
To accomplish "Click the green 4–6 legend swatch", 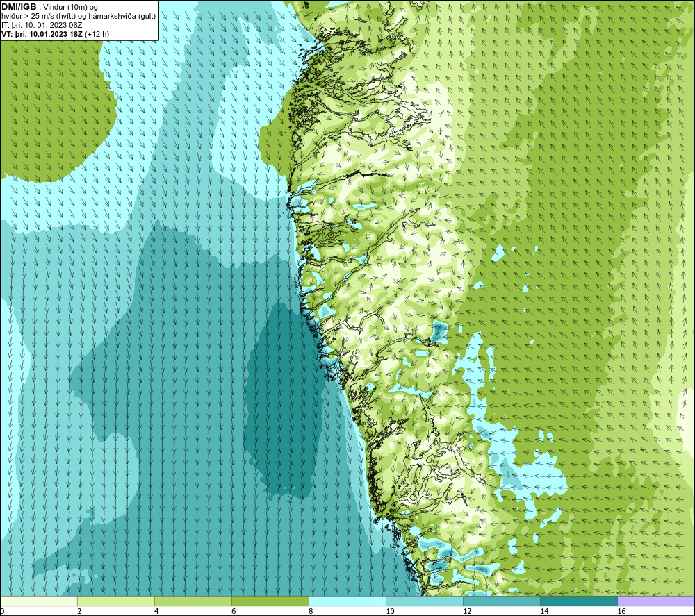I will (193, 601).
